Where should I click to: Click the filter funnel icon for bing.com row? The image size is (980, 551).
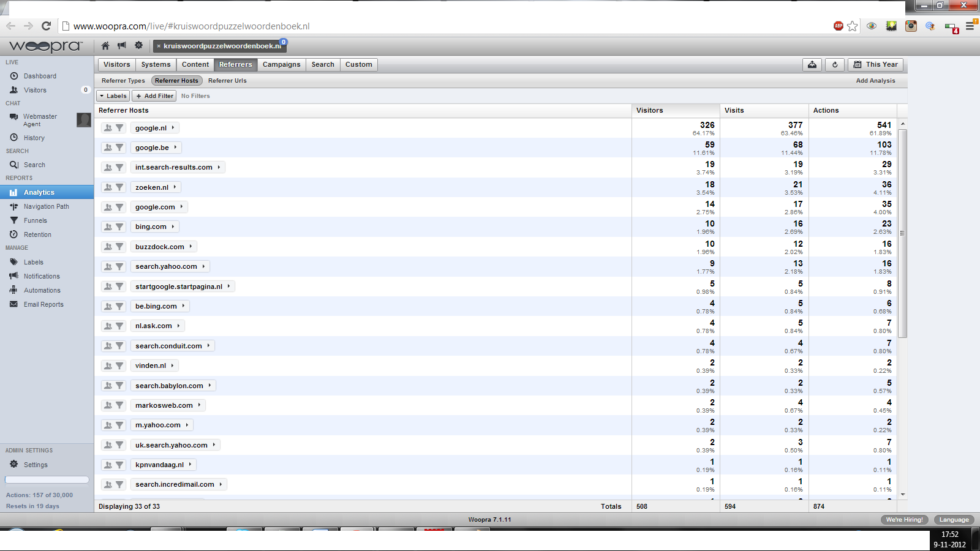119,227
